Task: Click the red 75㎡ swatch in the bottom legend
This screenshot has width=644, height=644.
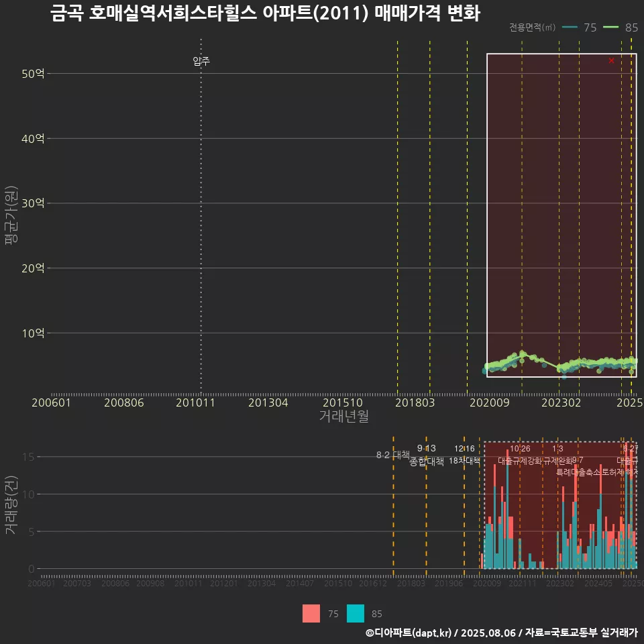Action: pos(311,614)
